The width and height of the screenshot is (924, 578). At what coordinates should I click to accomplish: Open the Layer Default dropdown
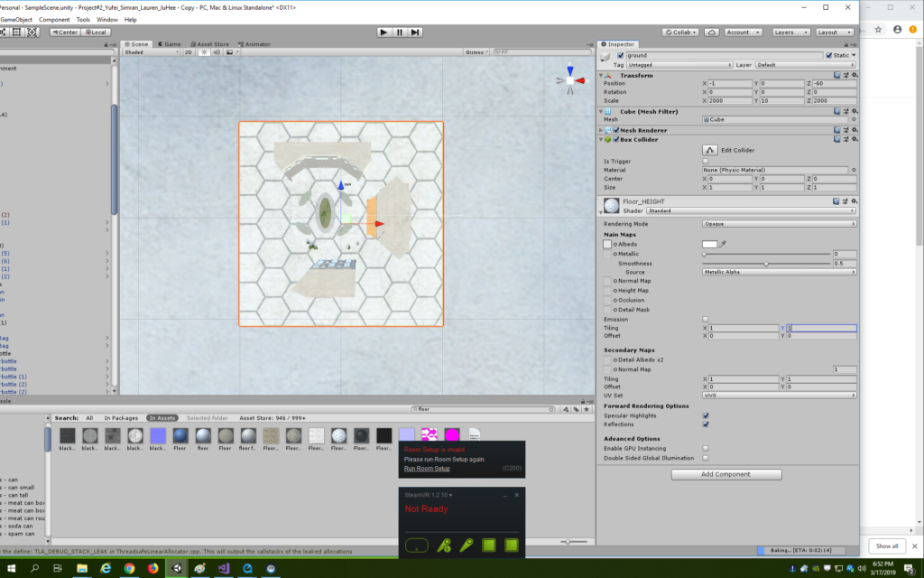point(805,65)
